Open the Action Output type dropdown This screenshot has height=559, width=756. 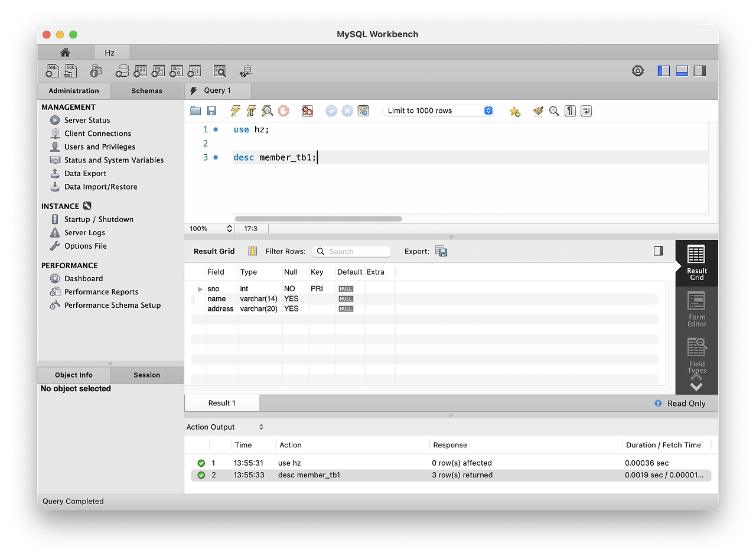tap(225, 427)
